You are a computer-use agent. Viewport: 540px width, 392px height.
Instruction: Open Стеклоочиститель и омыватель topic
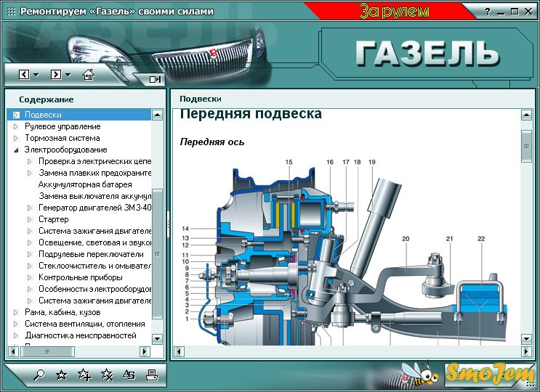[94, 266]
